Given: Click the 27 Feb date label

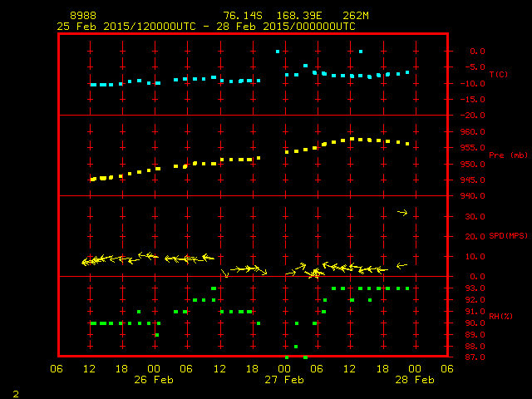Looking at the screenshot, I should coord(284,380).
